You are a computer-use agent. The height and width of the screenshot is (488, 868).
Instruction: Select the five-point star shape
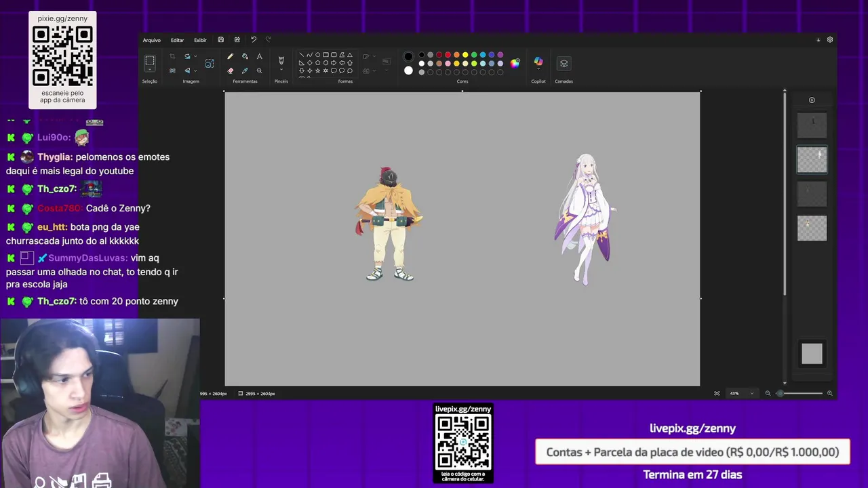(318, 70)
